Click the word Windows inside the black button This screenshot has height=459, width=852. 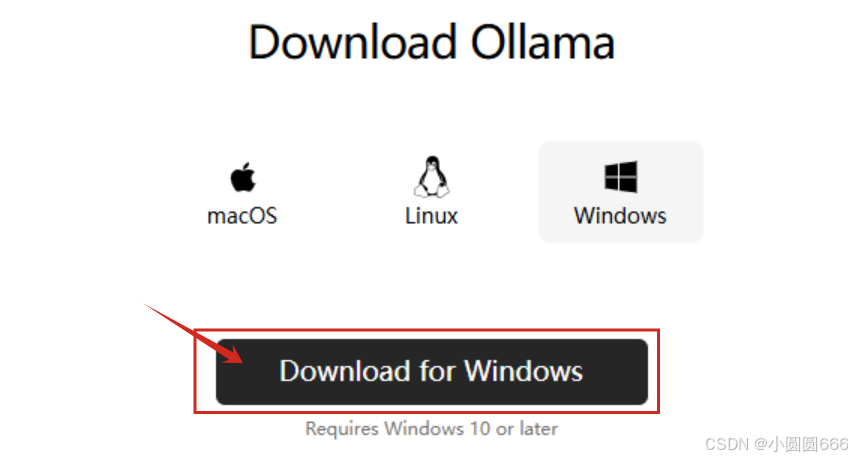click(x=523, y=372)
